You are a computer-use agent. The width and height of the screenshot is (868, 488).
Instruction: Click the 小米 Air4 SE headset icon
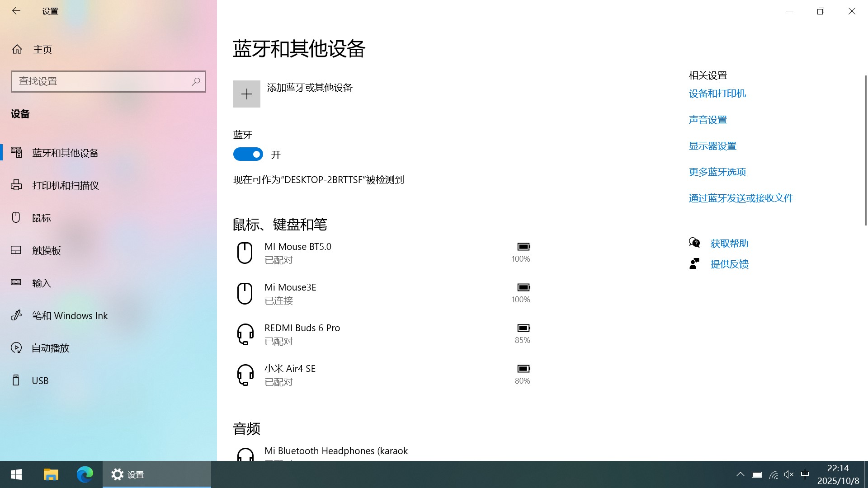(245, 375)
